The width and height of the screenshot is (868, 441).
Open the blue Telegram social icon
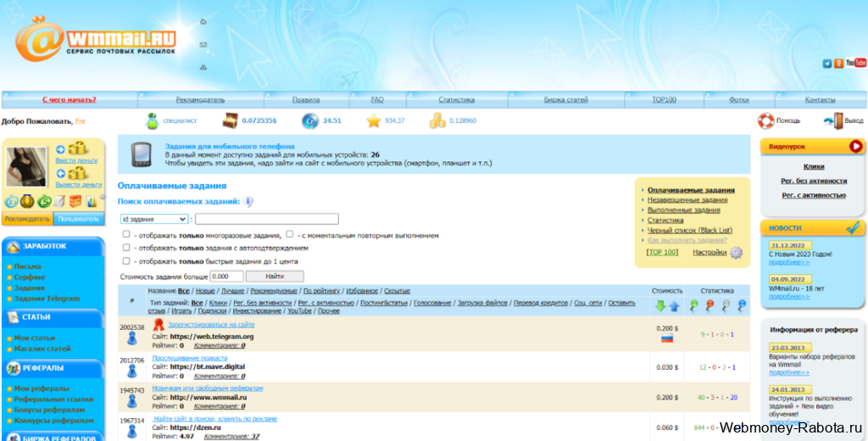[x=827, y=64]
